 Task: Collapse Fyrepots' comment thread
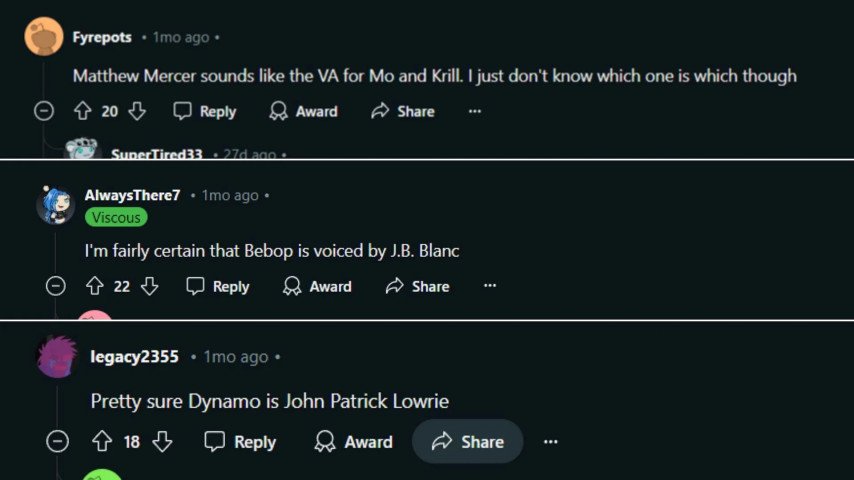coord(44,111)
